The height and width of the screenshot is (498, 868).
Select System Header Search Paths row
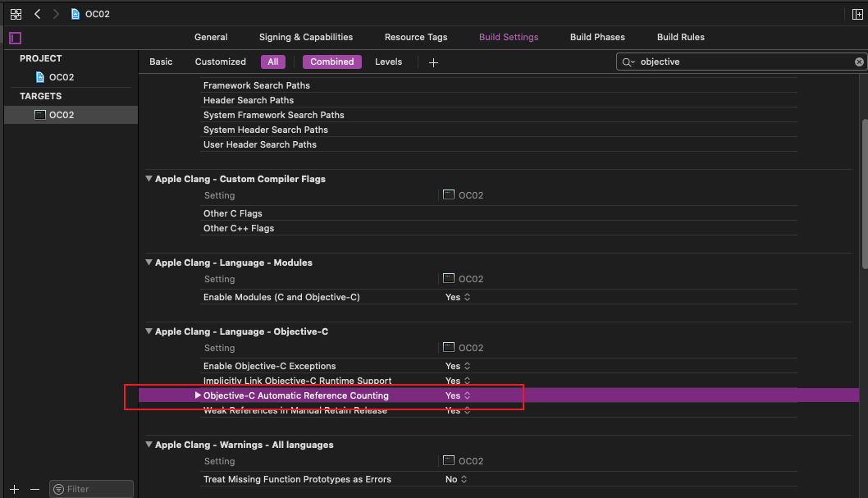tap(498, 130)
